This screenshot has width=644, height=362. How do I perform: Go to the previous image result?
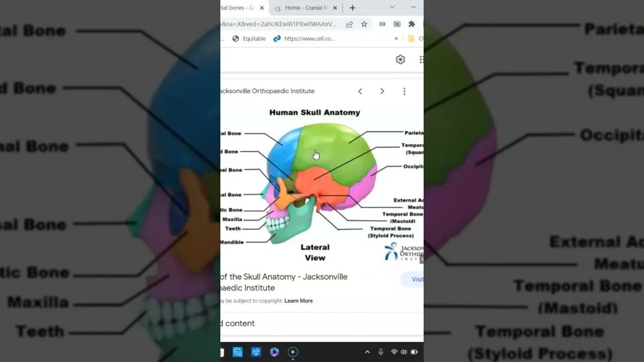[360, 91]
